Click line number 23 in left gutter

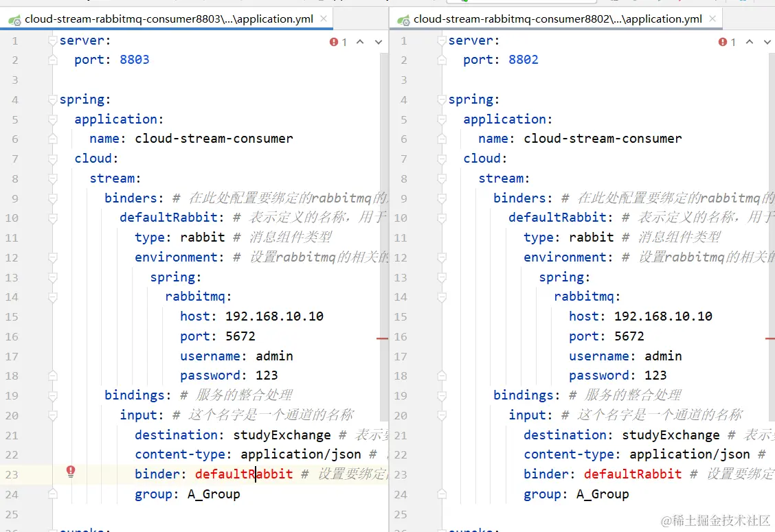[x=12, y=475]
